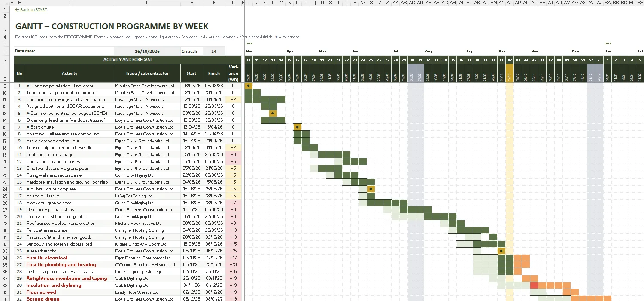Select the 'Fascia, soffit and rainwater goods' cell

[x=70, y=237]
